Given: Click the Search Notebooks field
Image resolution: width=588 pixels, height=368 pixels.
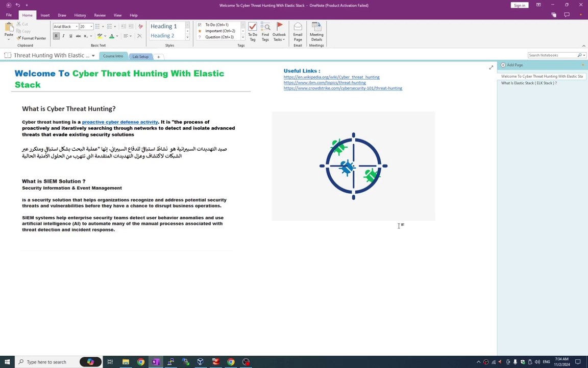Looking at the screenshot, I should coord(553,55).
